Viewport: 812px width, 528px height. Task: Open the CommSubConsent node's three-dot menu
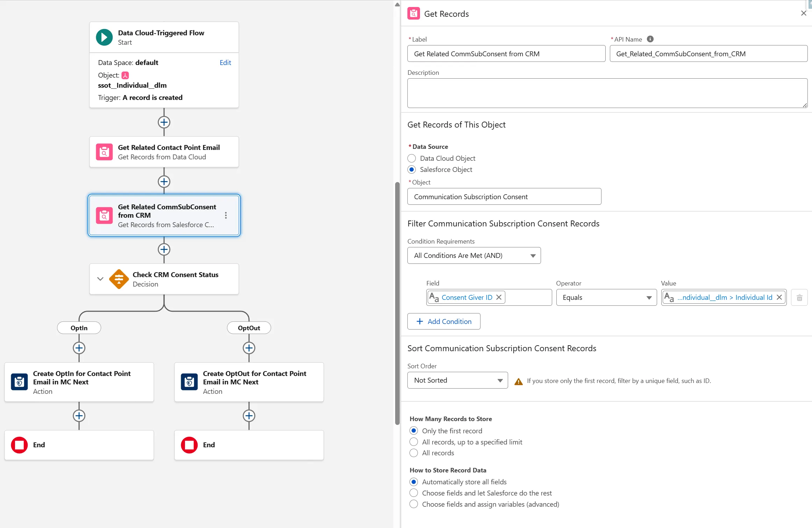[x=226, y=215]
